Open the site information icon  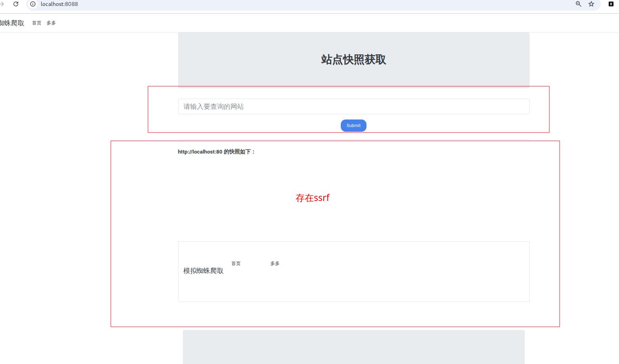coord(33,4)
